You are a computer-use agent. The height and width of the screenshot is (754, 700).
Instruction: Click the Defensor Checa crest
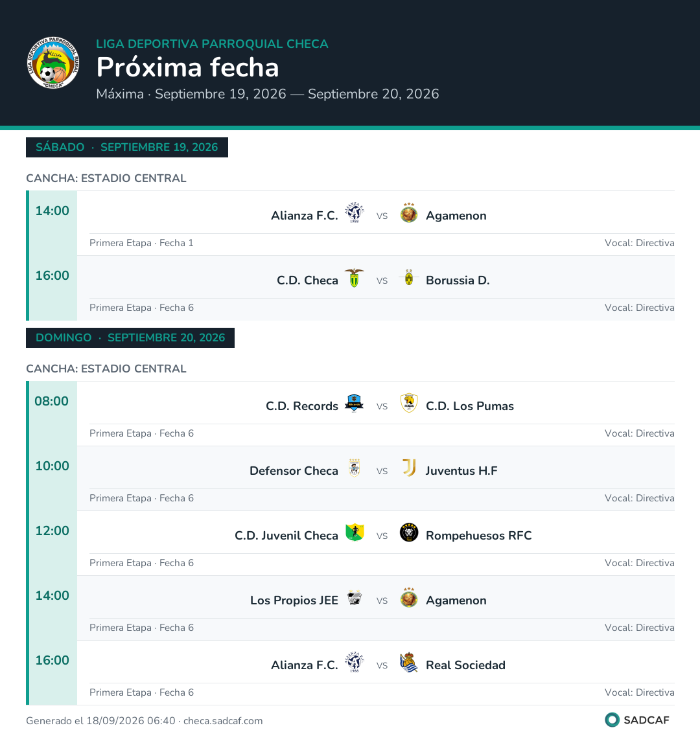click(x=354, y=468)
